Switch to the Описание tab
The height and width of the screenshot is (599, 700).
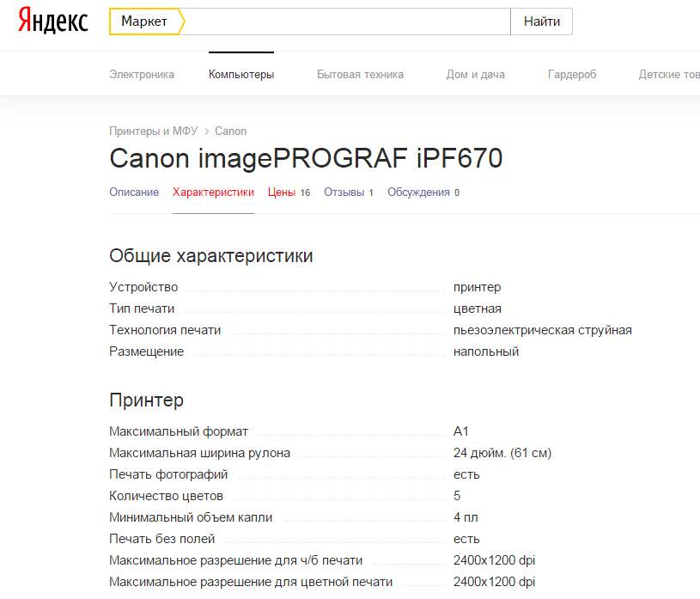coord(134,192)
